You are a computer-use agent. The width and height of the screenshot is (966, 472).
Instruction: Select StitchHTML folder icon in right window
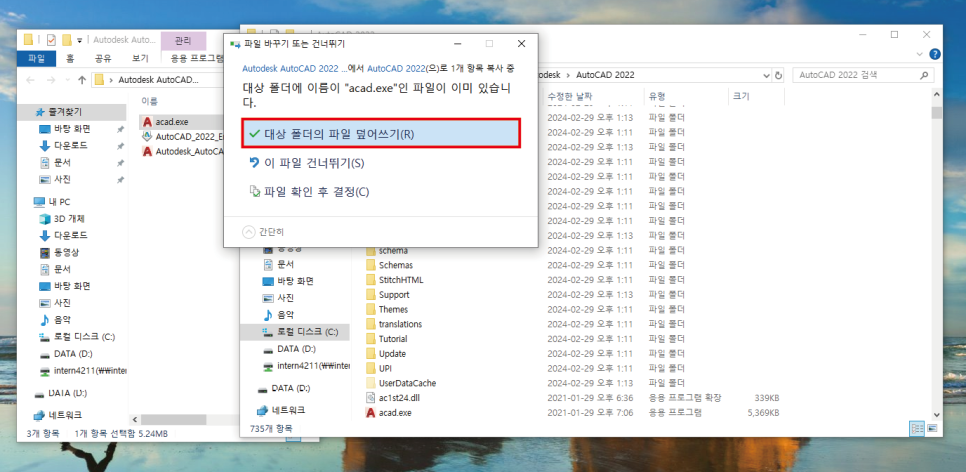(371, 280)
